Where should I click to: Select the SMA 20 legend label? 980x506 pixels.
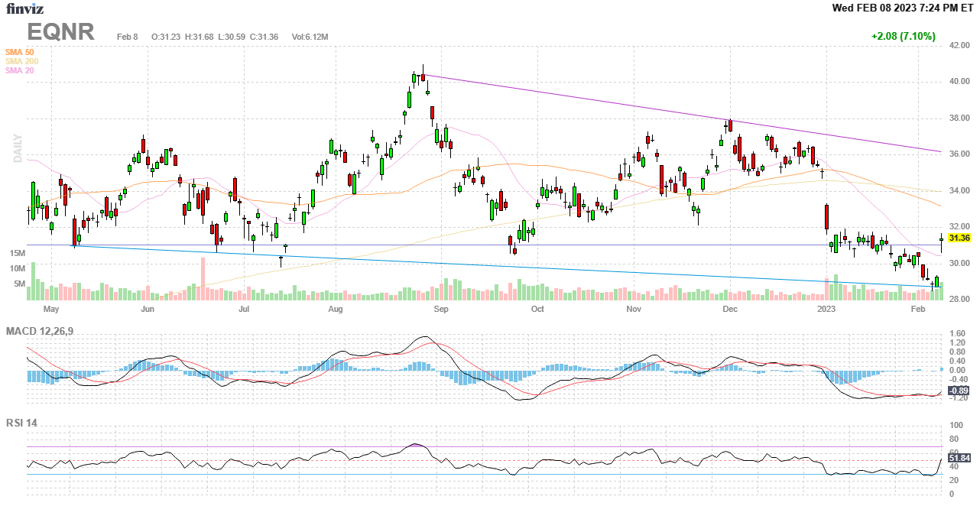[x=19, y=70]
